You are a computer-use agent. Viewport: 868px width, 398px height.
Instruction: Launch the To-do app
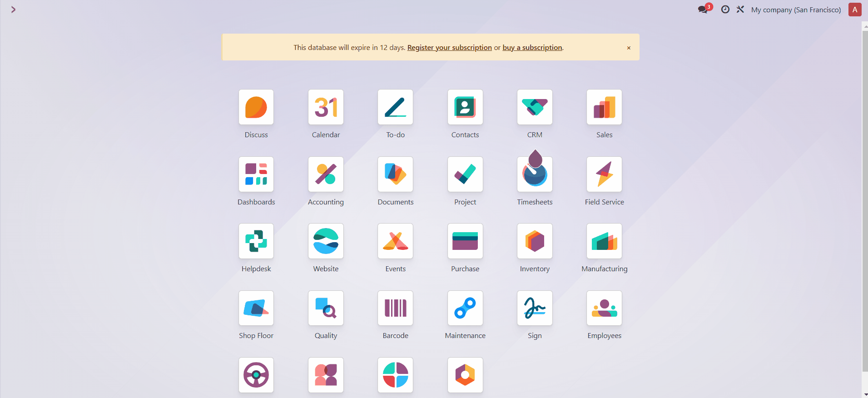pos(395,107)
